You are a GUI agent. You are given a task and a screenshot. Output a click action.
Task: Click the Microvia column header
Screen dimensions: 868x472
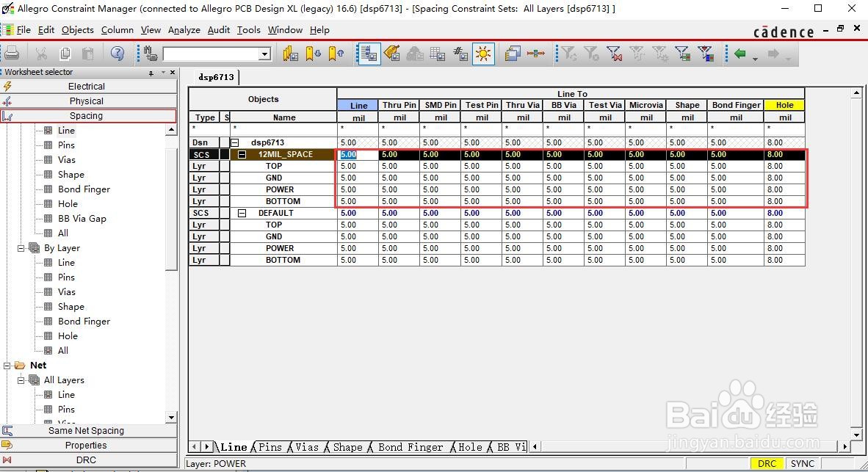tap(646, 105)
